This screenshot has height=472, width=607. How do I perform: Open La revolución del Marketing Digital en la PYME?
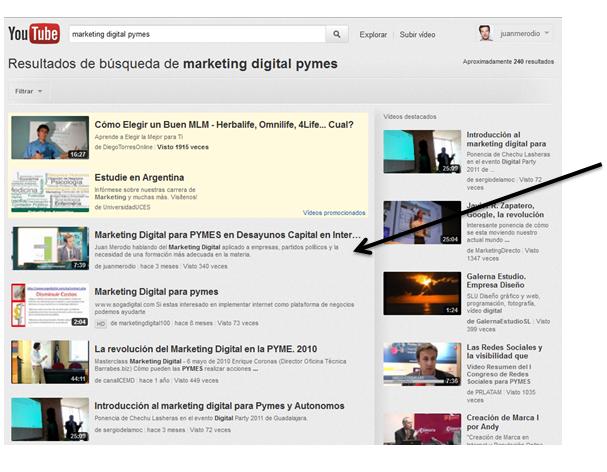206,349
